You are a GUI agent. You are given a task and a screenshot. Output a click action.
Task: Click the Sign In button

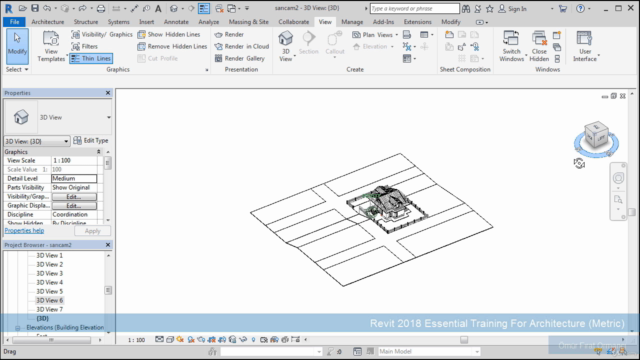pos(513,9)
